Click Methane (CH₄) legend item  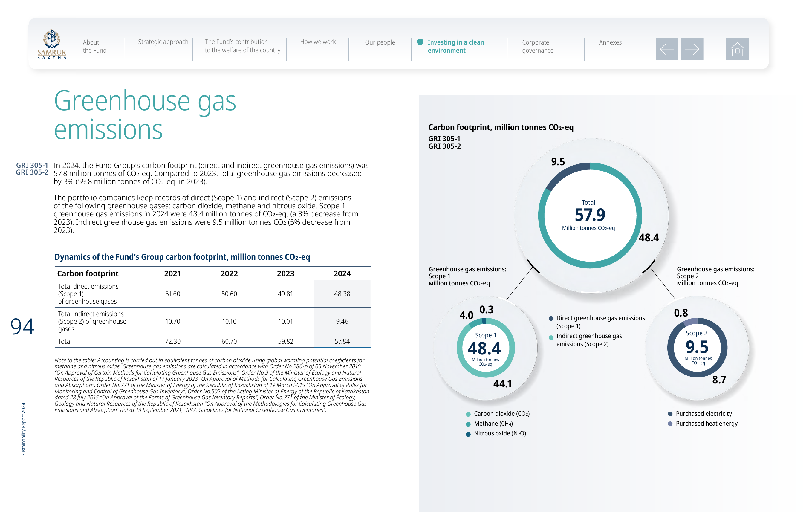pos(489,424)
